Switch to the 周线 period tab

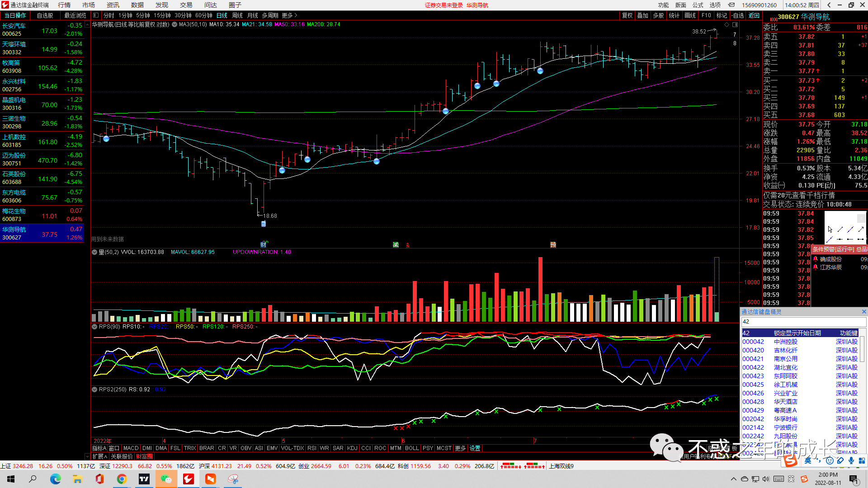tap(237, 15)
